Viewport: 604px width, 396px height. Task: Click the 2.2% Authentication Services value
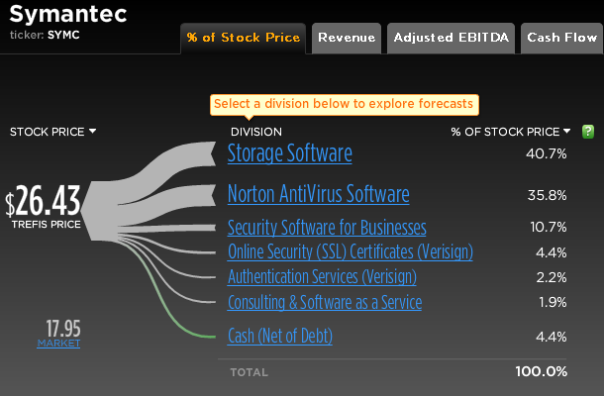click(551, 277)
